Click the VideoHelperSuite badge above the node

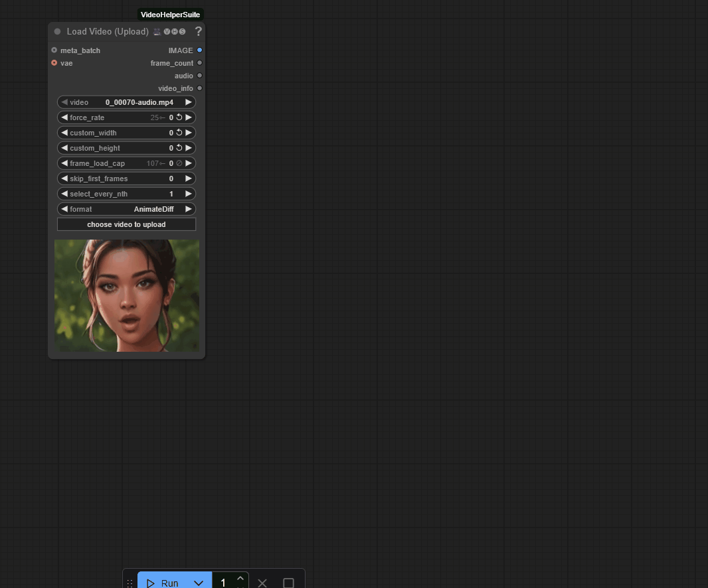(x=170, y=15)
